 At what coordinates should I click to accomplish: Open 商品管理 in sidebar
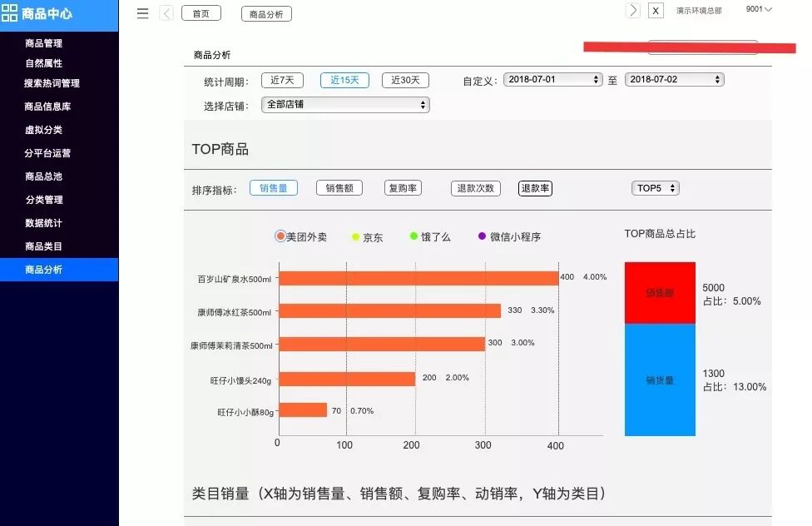pyautogui.click(x=43, y=43)
